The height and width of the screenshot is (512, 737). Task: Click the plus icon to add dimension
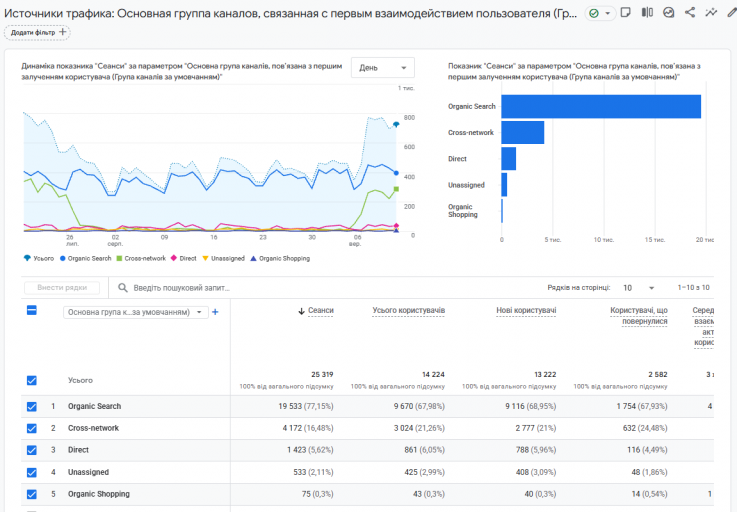[215, 312]
